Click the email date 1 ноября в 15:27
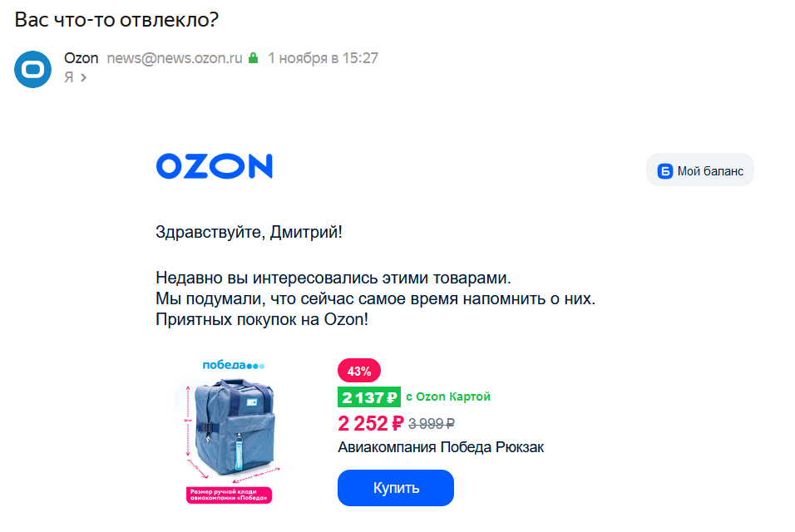 (323, 58)
